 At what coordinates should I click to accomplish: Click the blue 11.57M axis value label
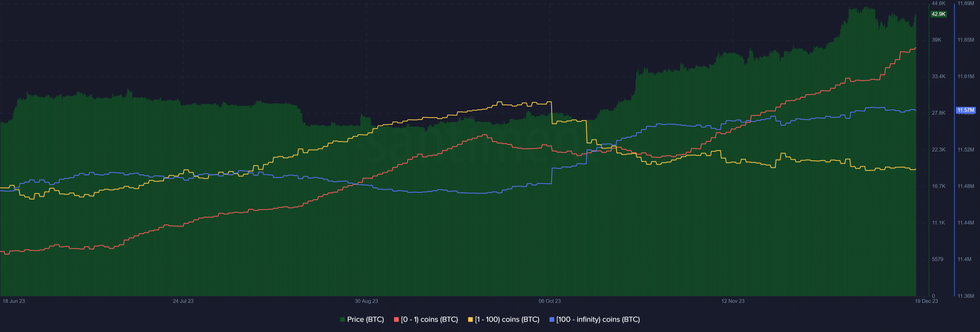coord(966,110)
